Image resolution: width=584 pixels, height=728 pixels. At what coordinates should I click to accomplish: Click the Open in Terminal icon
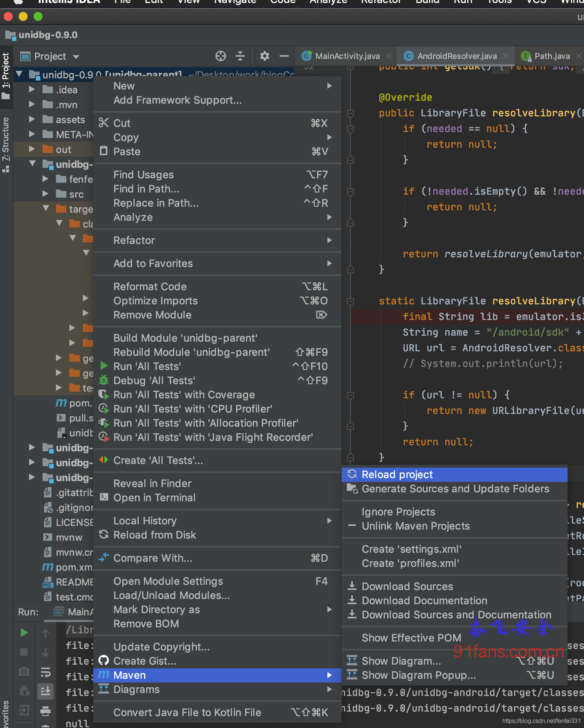click(x=104, y=497)
